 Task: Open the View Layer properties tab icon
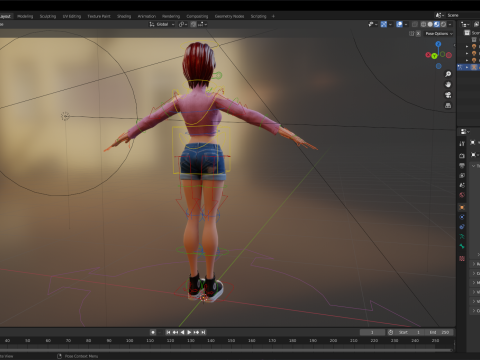[462, 175]
